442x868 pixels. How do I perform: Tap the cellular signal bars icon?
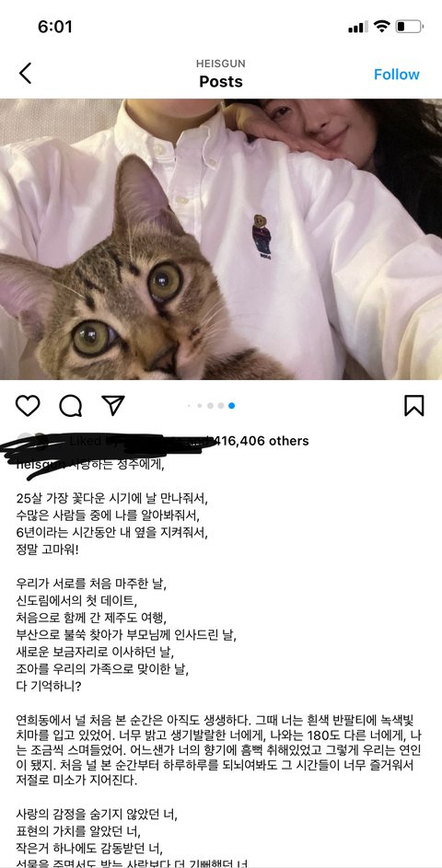pyautogui.click(x=358, y=27)
